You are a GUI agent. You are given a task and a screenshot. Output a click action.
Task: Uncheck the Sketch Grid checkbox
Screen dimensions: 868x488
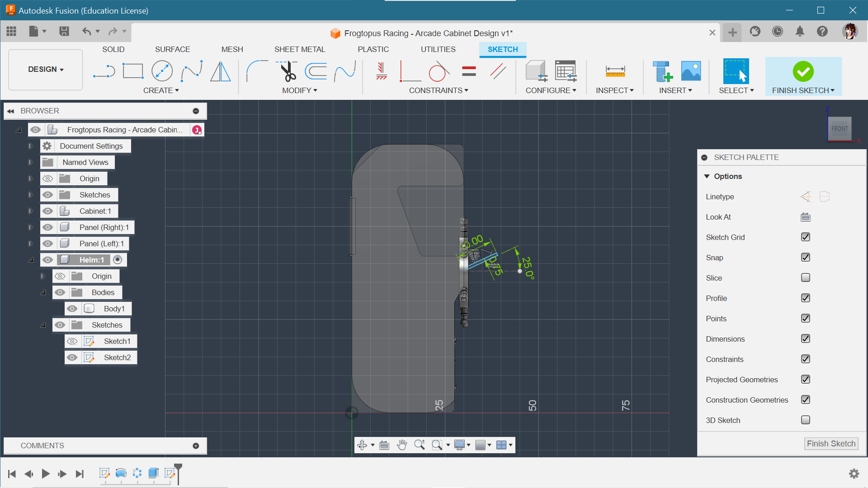point(805,237)
